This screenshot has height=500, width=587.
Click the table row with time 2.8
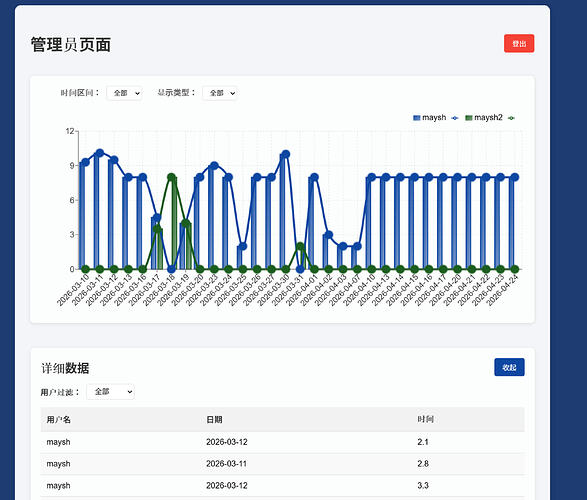(x=282, y=464)
